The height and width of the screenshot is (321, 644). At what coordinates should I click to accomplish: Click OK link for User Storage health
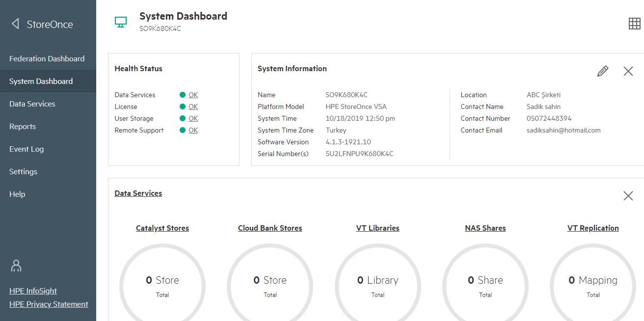[193, 118]
